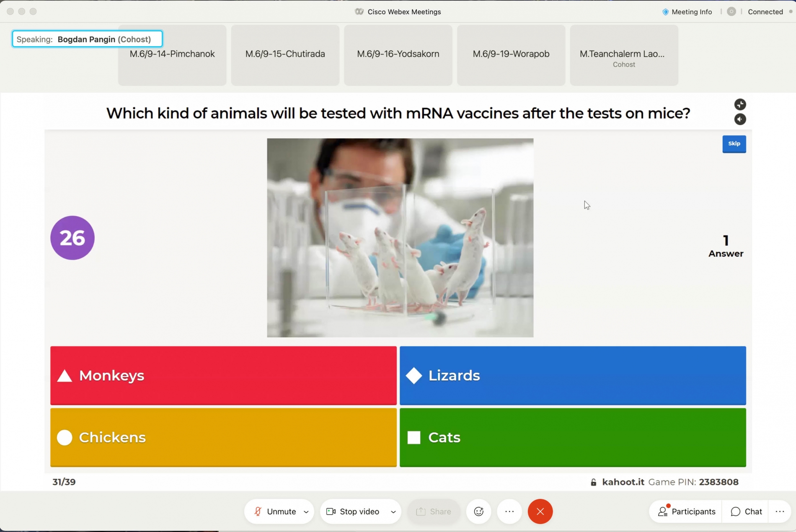Click the Share content button
Screen dimensions: 796x532
pos(433,511)
